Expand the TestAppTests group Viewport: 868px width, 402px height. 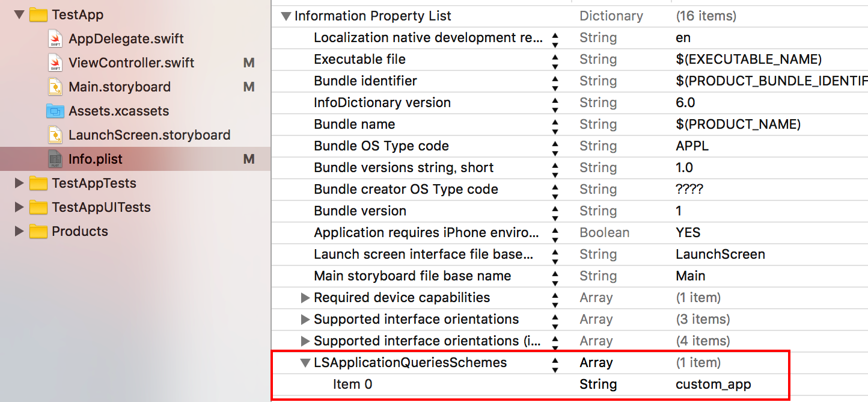19,184
